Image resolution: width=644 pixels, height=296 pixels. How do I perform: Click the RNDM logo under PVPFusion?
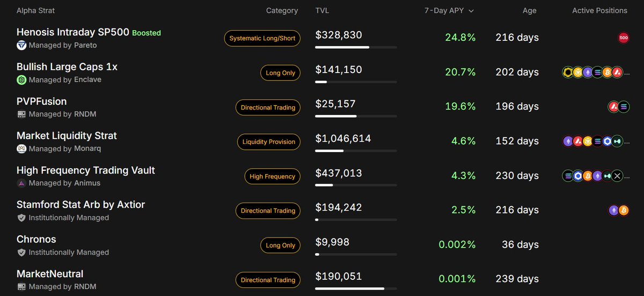coord(21,114)
